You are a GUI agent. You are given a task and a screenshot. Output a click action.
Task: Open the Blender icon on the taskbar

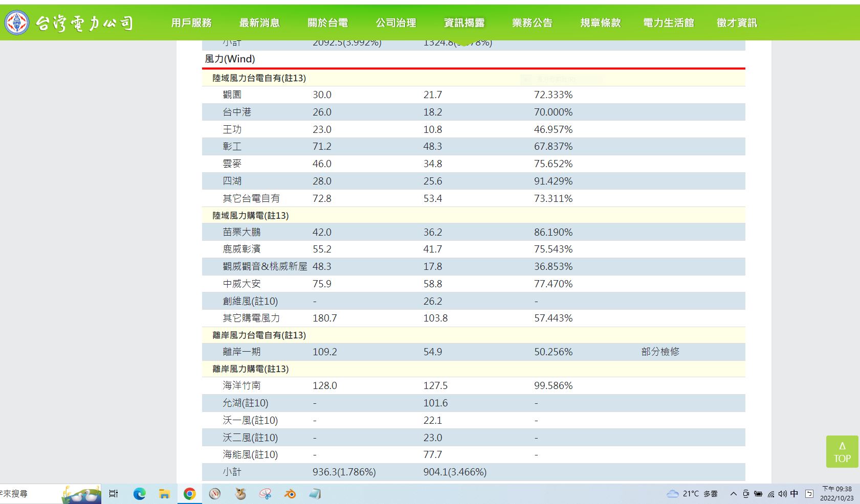[x=290, y=494]
